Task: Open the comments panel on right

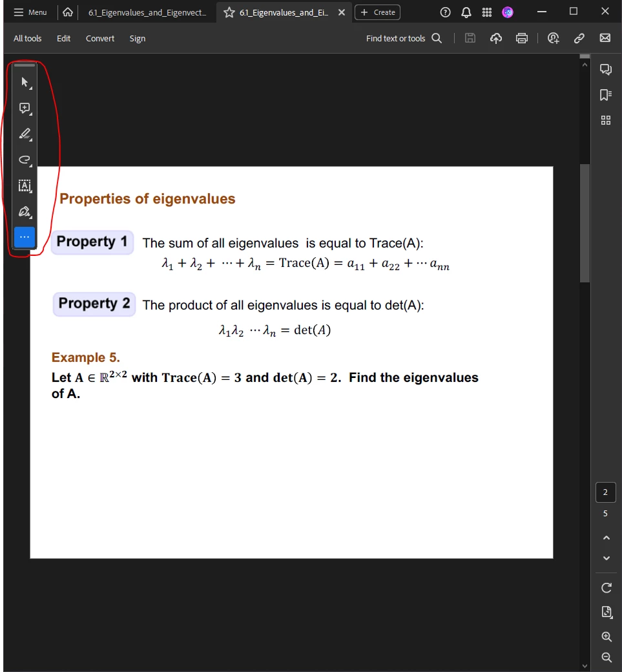Action: 606,69
